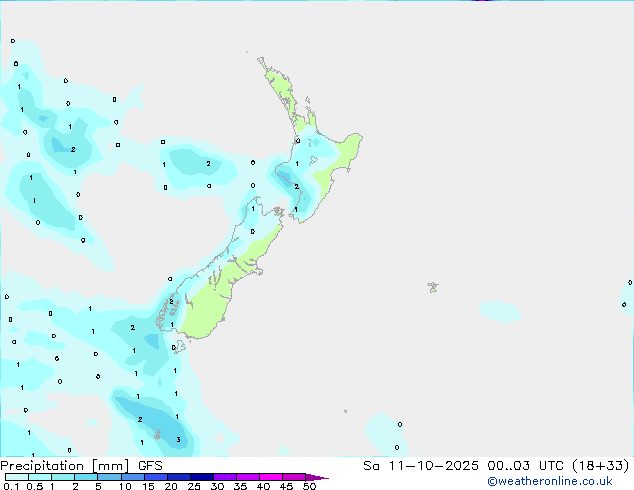Click the legend label '0.1'
Image resolution: width=634 pixels, height=490 pixels.
tap(11, 486)
